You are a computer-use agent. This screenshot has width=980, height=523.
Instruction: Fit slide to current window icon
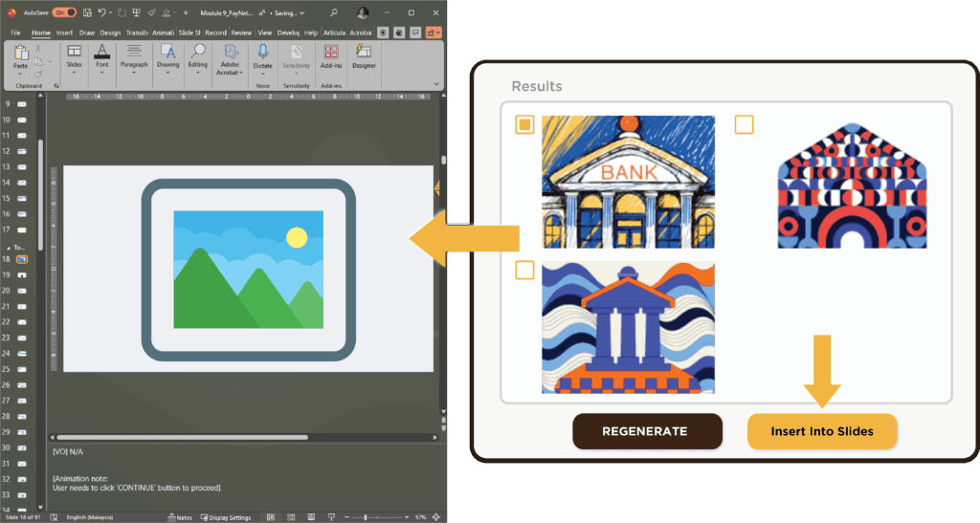pyautogui.click(x=436, y=517)
